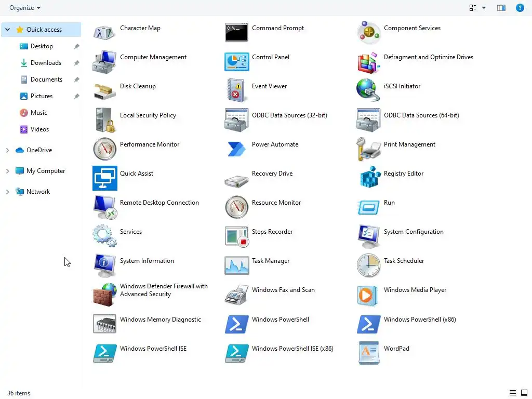This screenshot has width=532, height=399.
Task: Open the view options dropdown arrow
Action: click(x=484, y=8)
